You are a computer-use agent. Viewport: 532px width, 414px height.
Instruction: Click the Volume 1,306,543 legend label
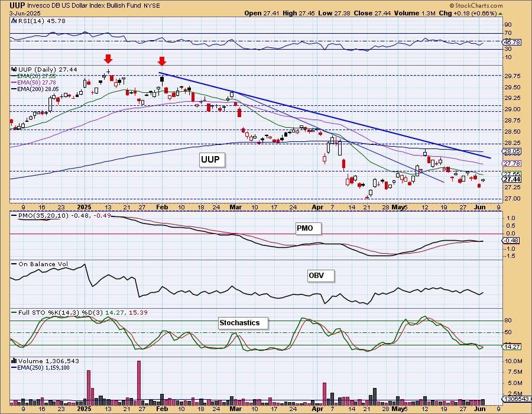pyautogui.click(x=48, y=361)
